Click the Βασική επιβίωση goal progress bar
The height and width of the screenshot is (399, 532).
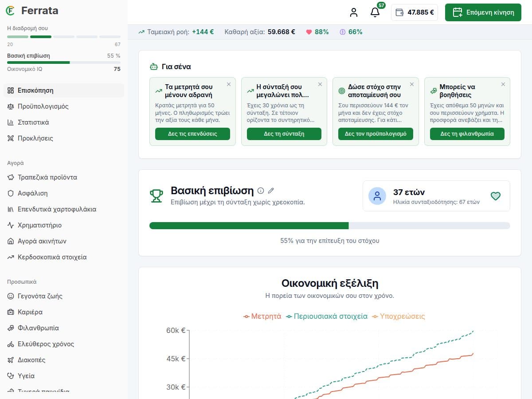click(330, 226)
